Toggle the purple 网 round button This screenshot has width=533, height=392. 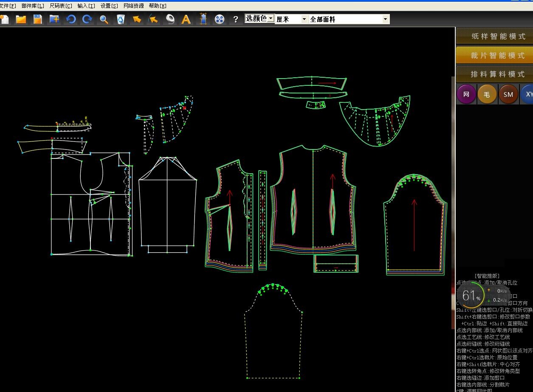click(x=466, y=94)
